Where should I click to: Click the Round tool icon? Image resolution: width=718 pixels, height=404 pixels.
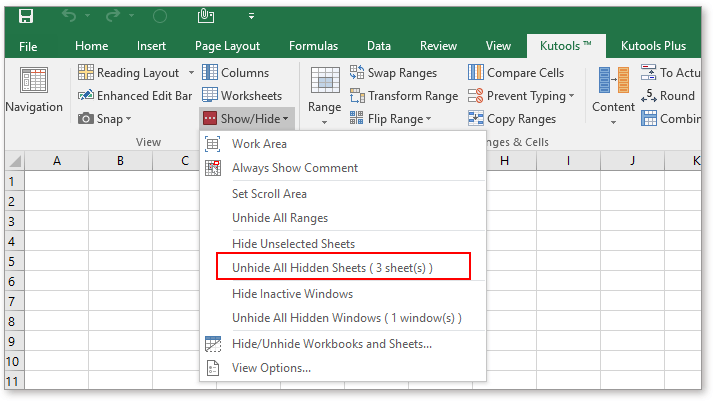[x=648, y=96]
